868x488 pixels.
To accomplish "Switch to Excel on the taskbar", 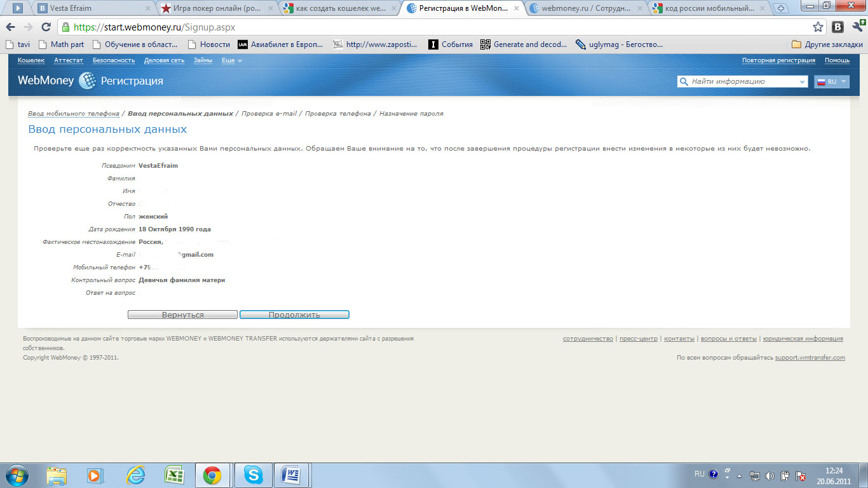I will pyautogui.click(x=173, y=475).
